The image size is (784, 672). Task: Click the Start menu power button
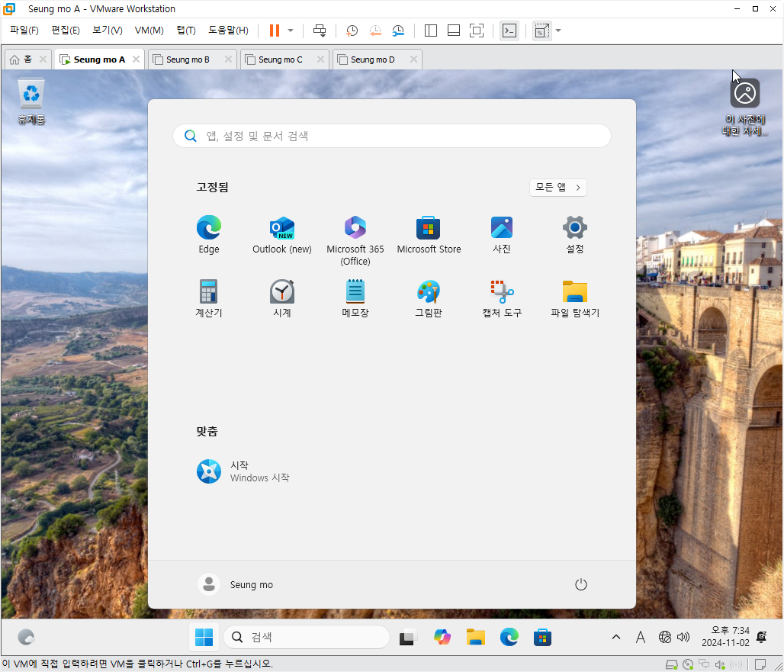pyautogui.click(x=580, y=584)
